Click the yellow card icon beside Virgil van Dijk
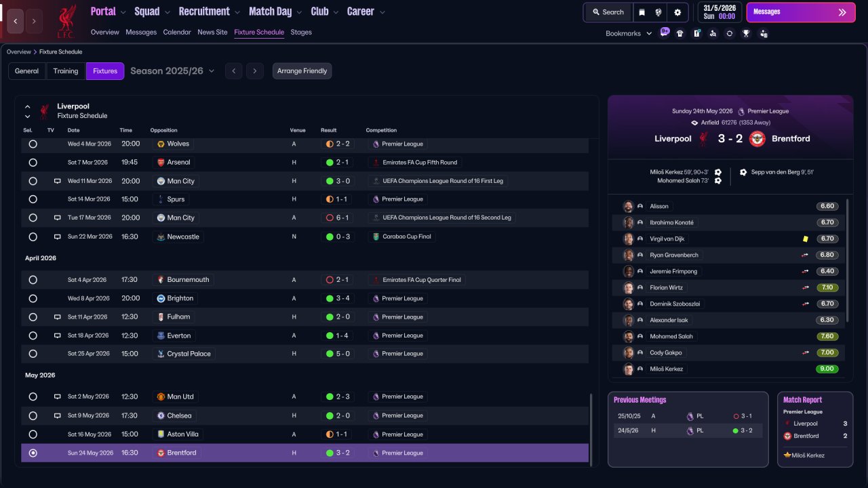This screenshot has width=868, height=488. click(805, 239)
